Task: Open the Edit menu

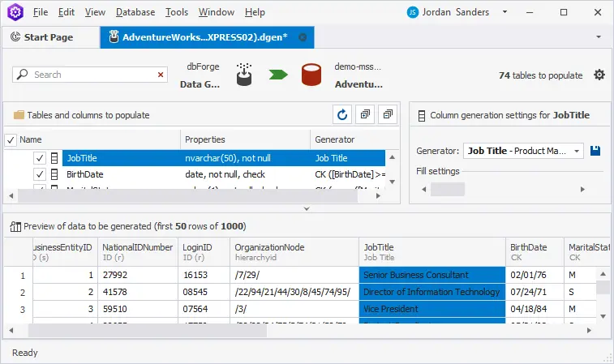Action: tap(67, 12)
